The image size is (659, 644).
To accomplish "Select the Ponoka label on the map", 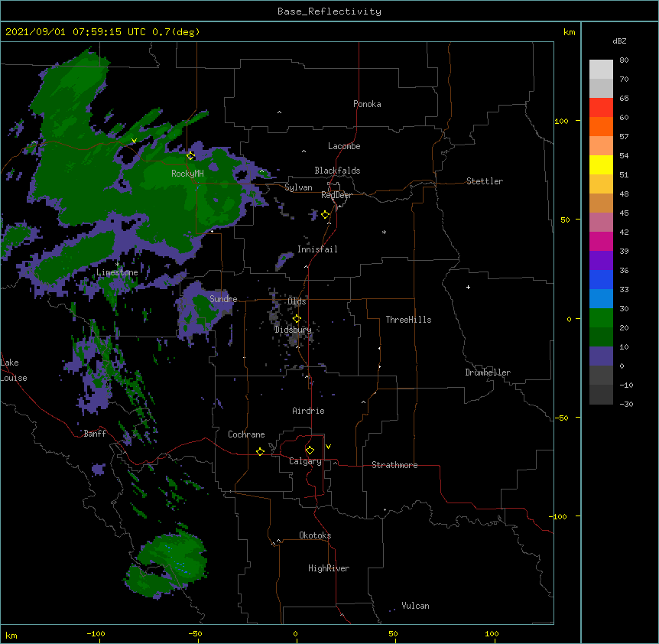I will click(367, 104).
